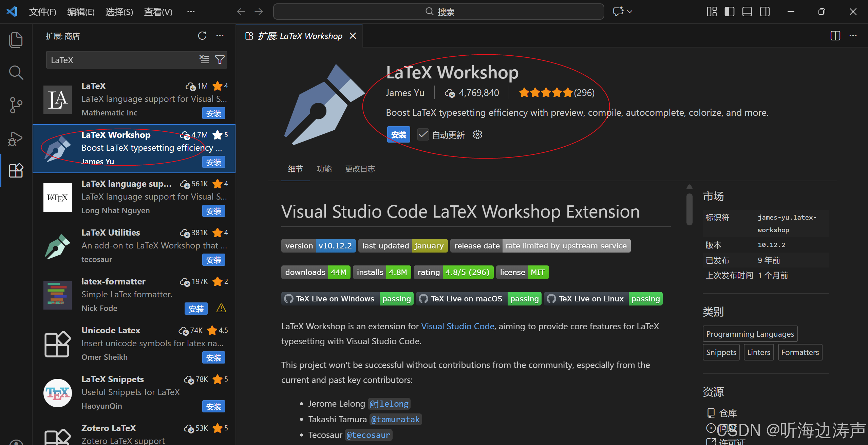Click the version v10.12.2 badge
868x445 pixels.
tap(318, 246)
